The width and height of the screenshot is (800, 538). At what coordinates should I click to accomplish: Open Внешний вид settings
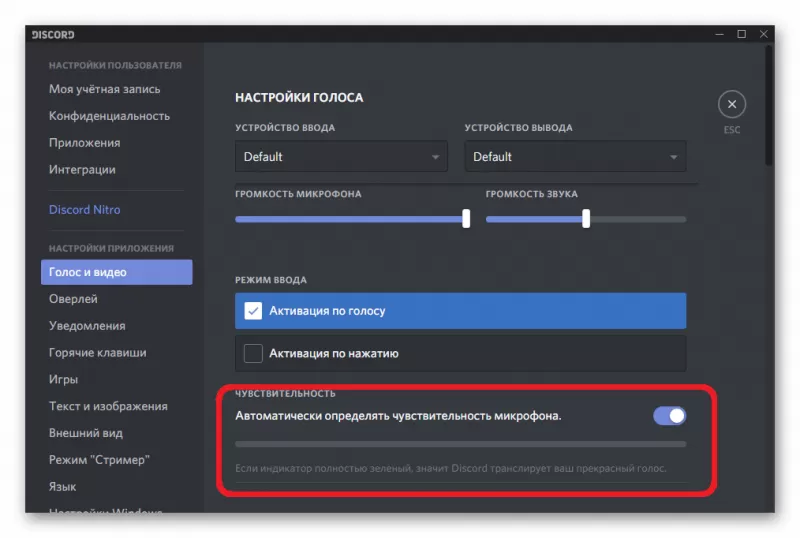click(x=86, y=433)
